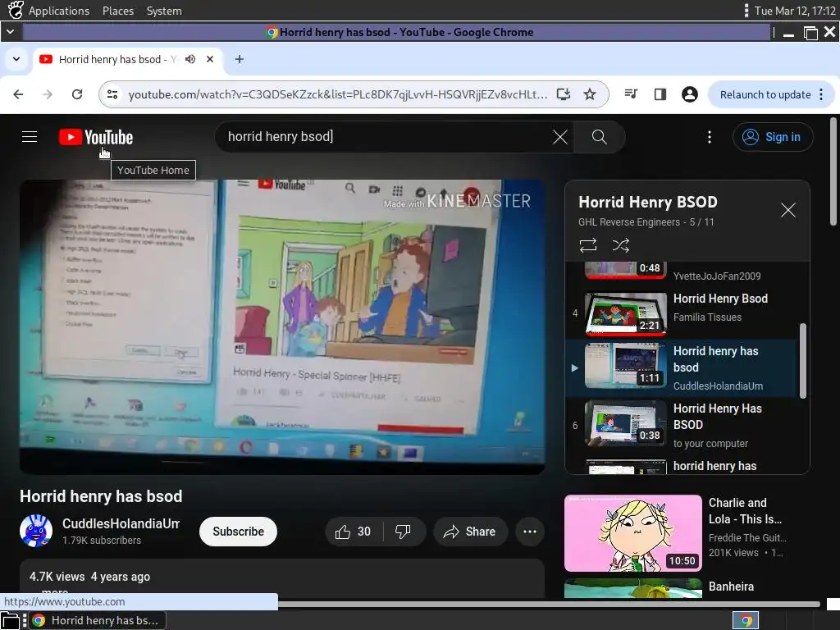The image size is (840, 630).
Task: Click the URL address bar
Action: 337,94
